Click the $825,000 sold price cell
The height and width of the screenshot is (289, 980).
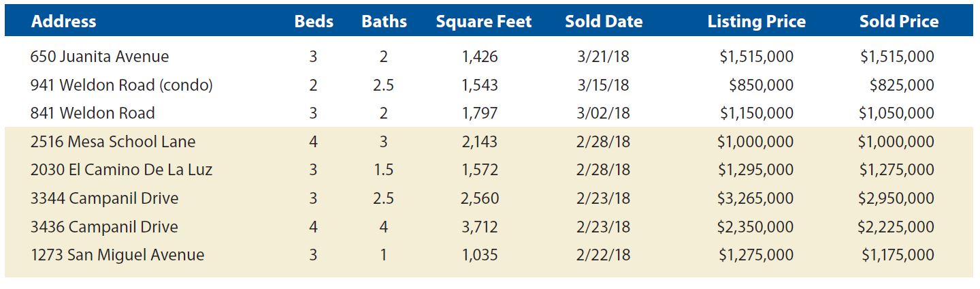(x=902, y=85)
